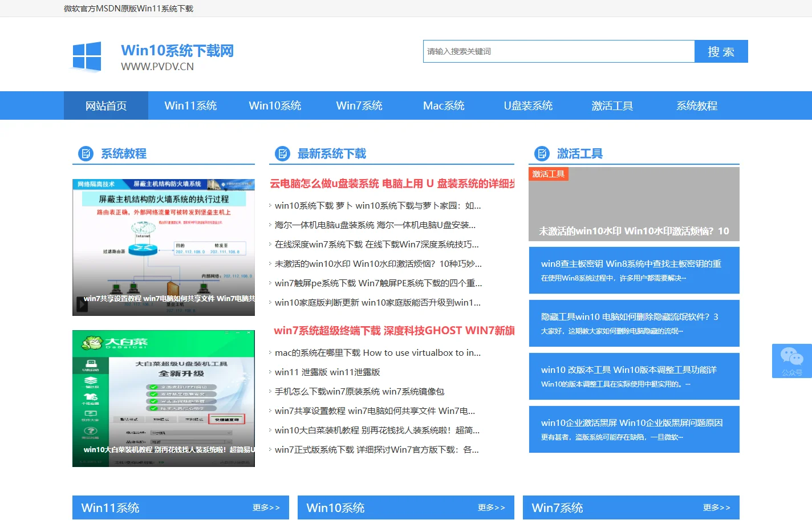Open article 手机怎么下载win7原装系统
This screenshot has height=532, width=812.
pyautogui.click(x=359, y=392)
